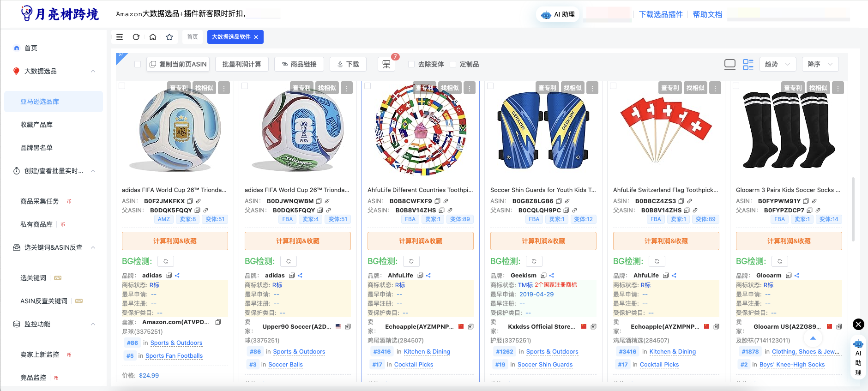The image size is (868, 391).
Task: Click the 批量利润计算 button
Action: pos(241,64)
